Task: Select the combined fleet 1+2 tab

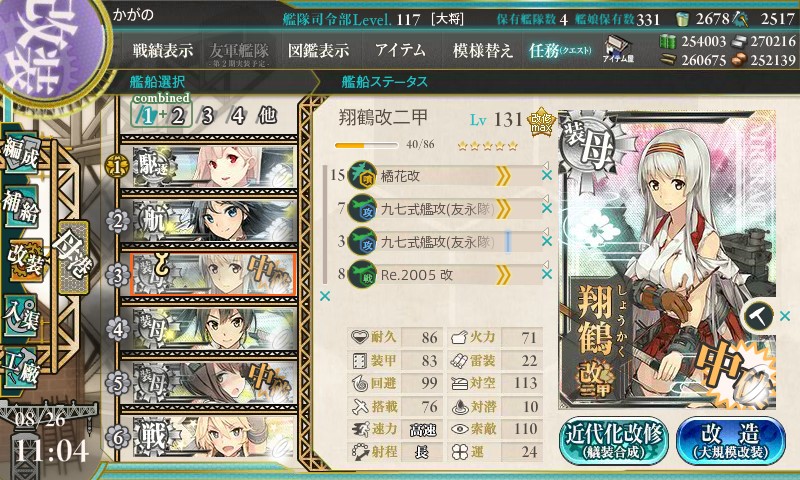Action: 161,115
